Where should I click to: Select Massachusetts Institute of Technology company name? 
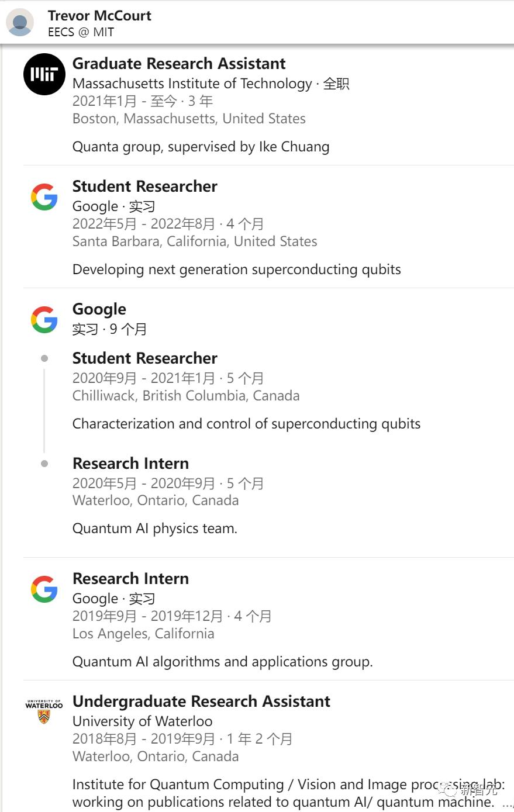192,84
